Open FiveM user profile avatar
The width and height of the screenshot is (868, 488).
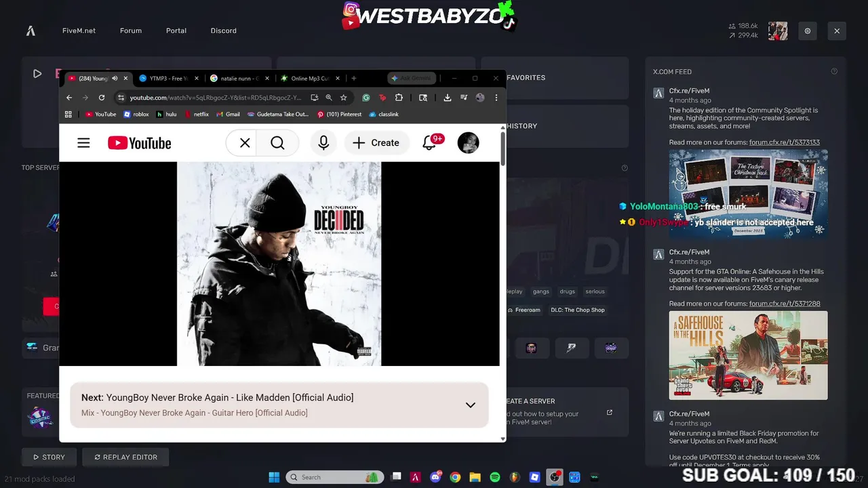click(x=778, y=30)
